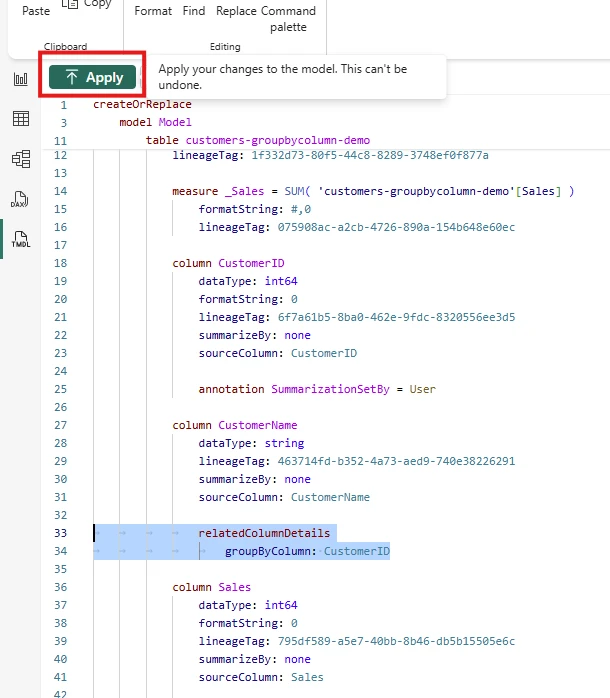
Task: Click sourceColumn: CustomerName on line 31
Action: 284,497
